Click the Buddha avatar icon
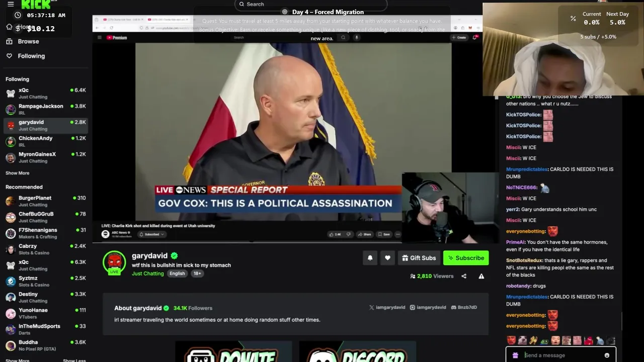The width and height of the screenshot is (644, 362). [11, 346]
